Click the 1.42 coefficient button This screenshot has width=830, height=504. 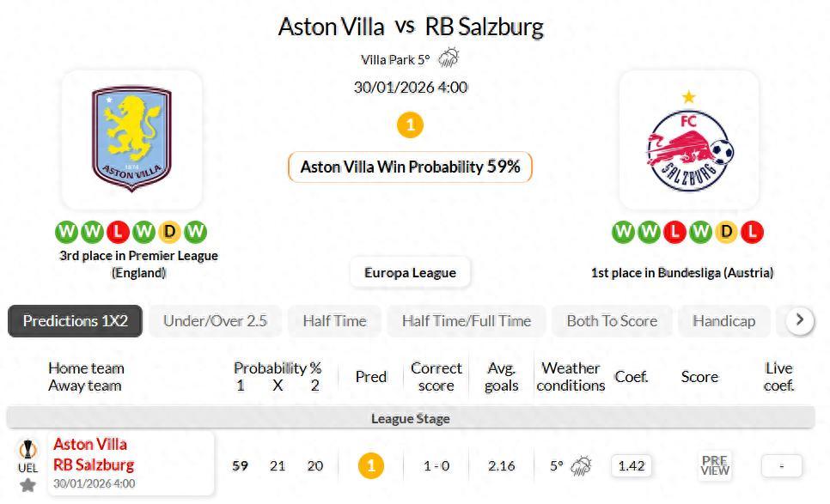tap(631, 466)
